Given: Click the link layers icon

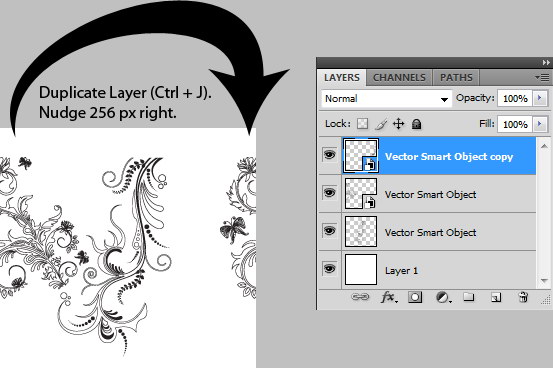Looking at the screenshot, I should click(x=360, y=297).
